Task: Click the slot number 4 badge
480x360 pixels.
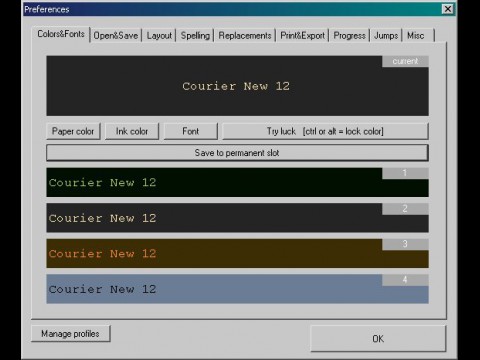Action: point(405,280)
